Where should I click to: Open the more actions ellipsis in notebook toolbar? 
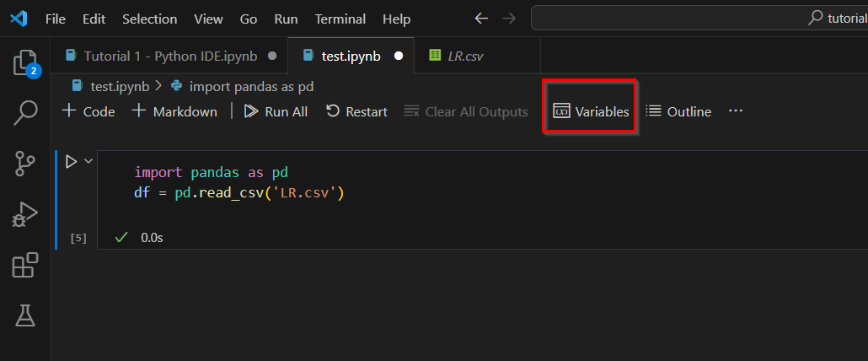tap(735, 111)
